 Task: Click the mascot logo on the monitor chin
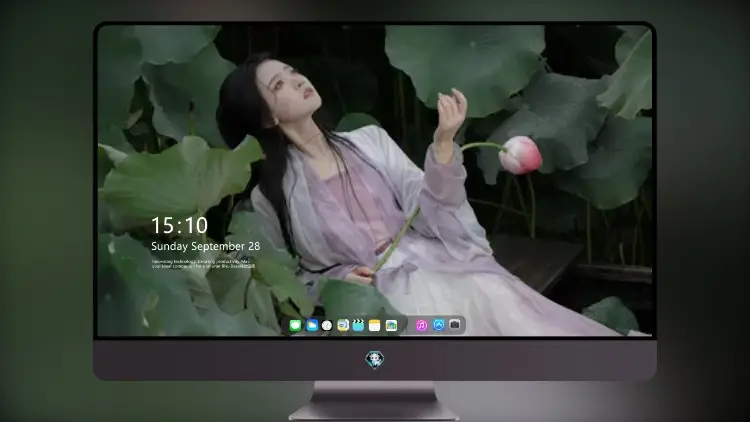(375, 359)
